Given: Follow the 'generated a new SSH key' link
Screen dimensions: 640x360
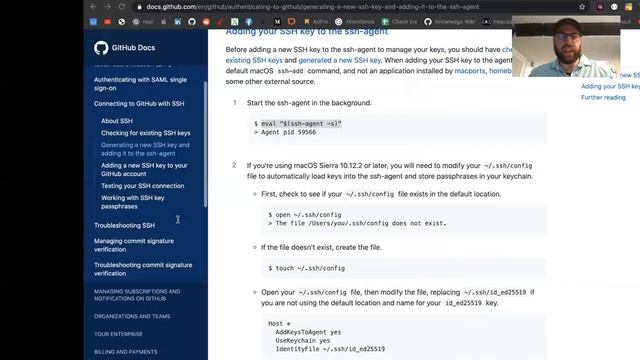Looking at the screenshot, I should pyautogui.click(x=340, y=60).
